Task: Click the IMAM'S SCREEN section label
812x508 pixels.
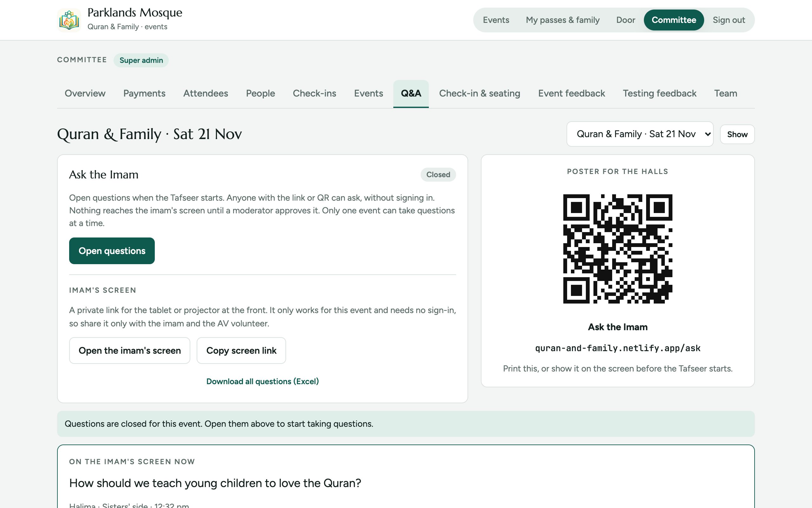Action: (103, 290)
